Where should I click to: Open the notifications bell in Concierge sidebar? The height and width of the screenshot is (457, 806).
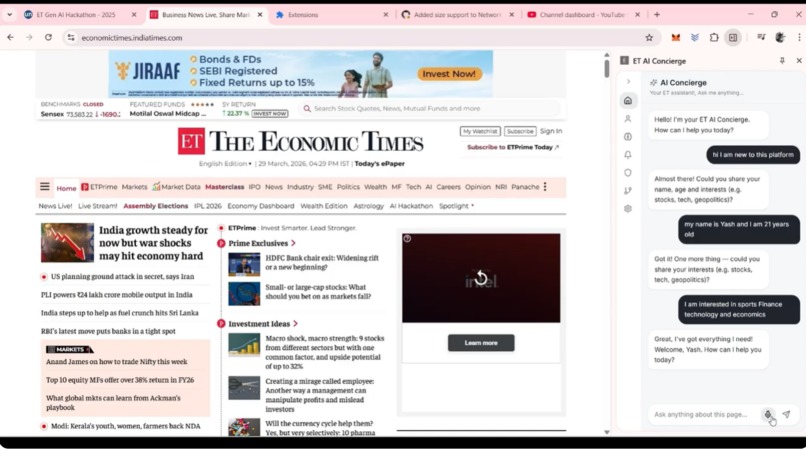pos(628,155)
